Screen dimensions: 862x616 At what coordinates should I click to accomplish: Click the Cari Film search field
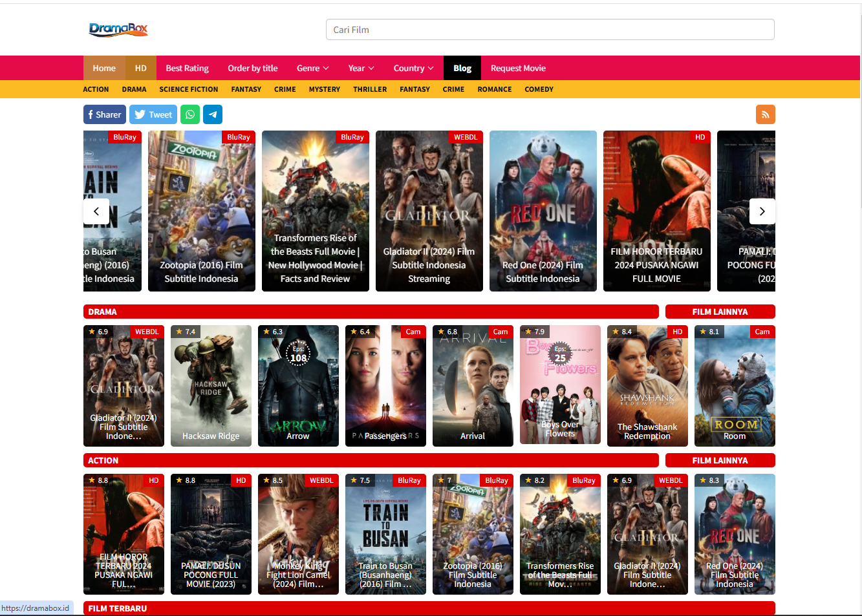click(550, 30)
